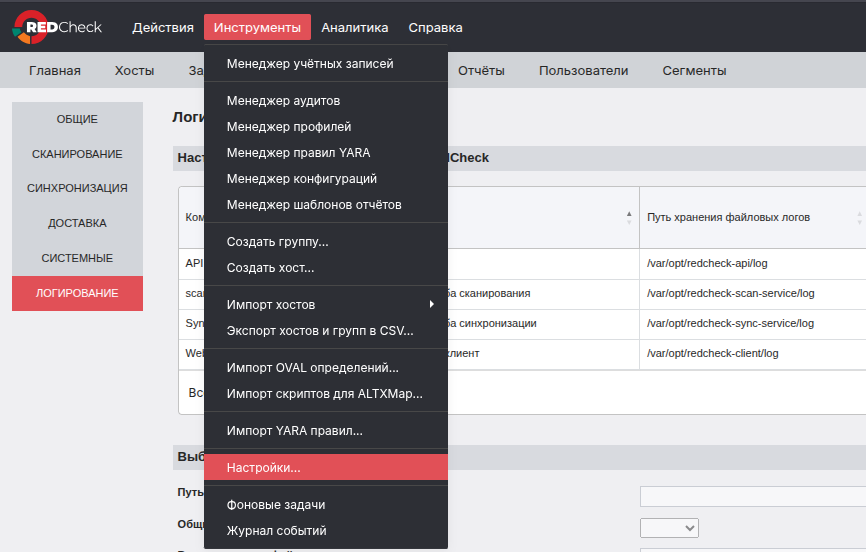Open the СИНХРОНИЗАЦИЯ settings section
The width and height of the screenshot is (866, 552).
[x=77, y=188]
